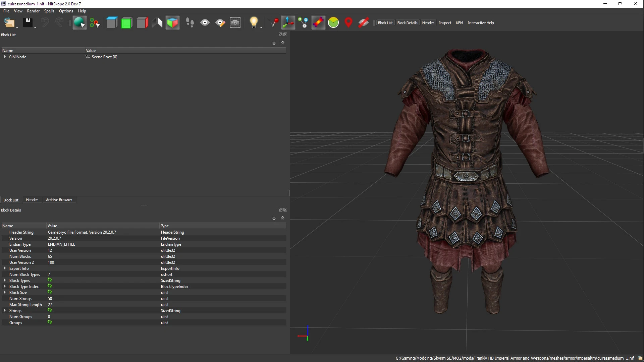
Task: Toggle Show Nodes icon
Action: (x=303, y=23)
